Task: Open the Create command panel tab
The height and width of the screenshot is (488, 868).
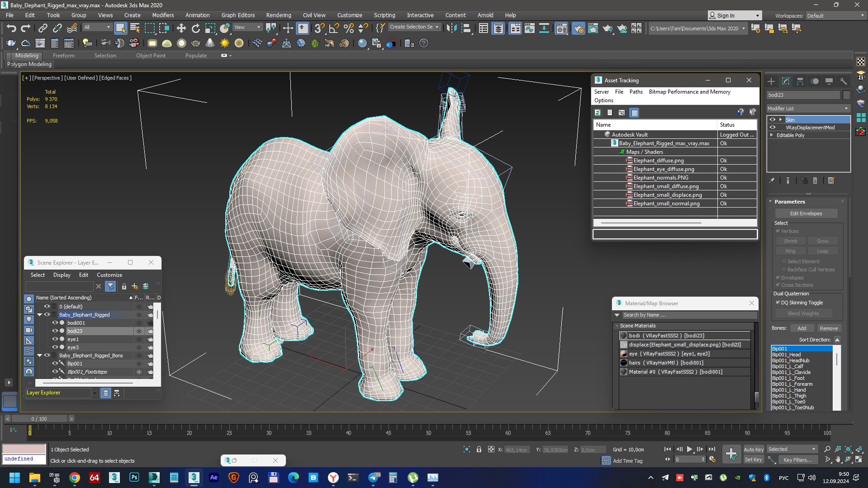Action: [771, 81]
